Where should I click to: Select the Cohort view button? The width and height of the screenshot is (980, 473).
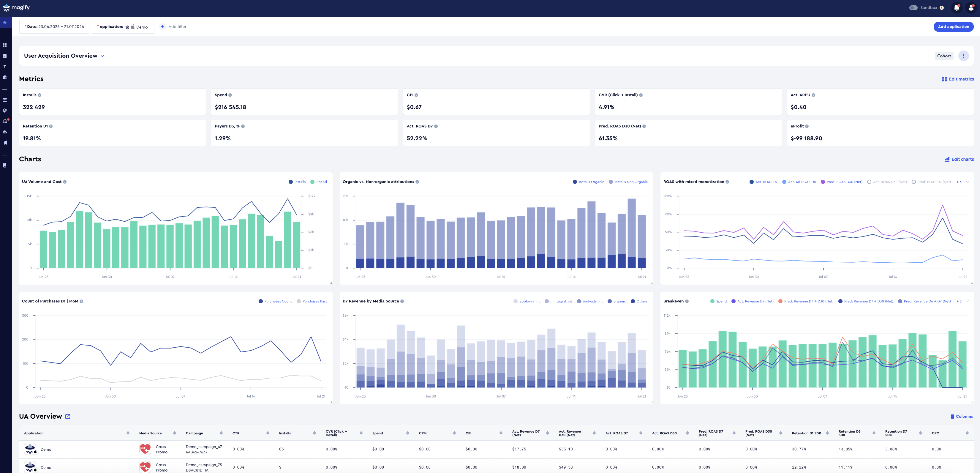pyautogui.click(x=944, y=56)
